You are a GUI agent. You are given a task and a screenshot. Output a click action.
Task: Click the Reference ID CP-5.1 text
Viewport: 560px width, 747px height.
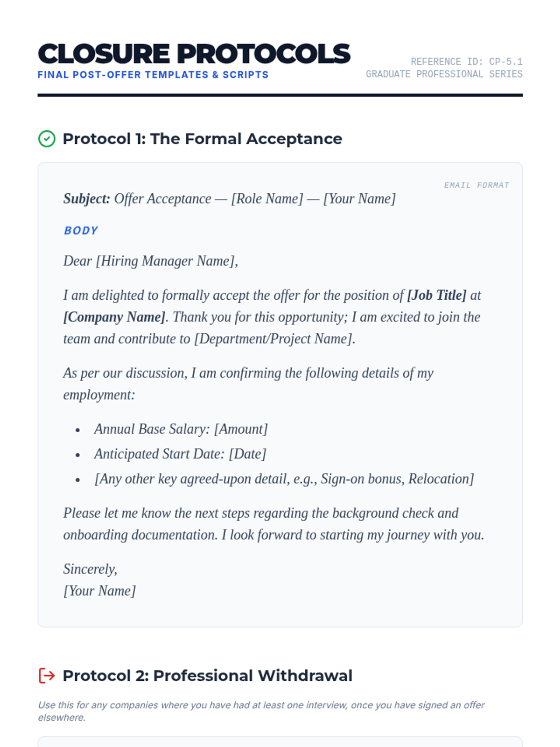tap(466, 62)
